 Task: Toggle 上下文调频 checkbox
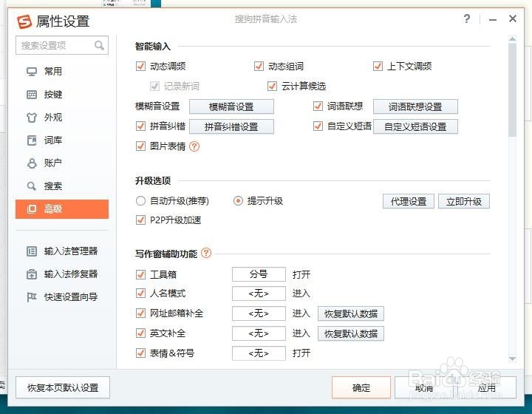378,67
